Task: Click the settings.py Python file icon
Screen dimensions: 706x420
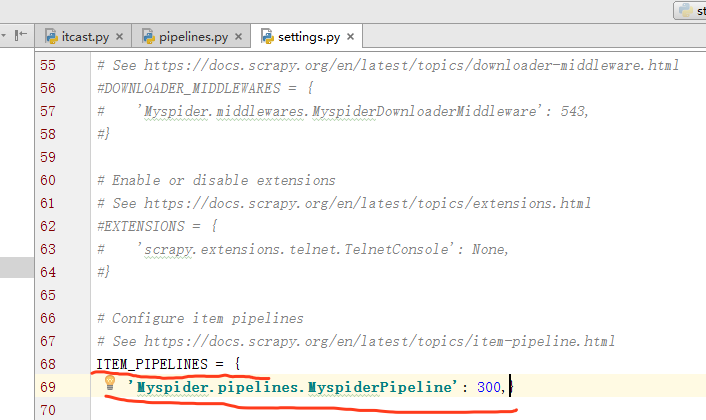Action: (x=267, y=36)
